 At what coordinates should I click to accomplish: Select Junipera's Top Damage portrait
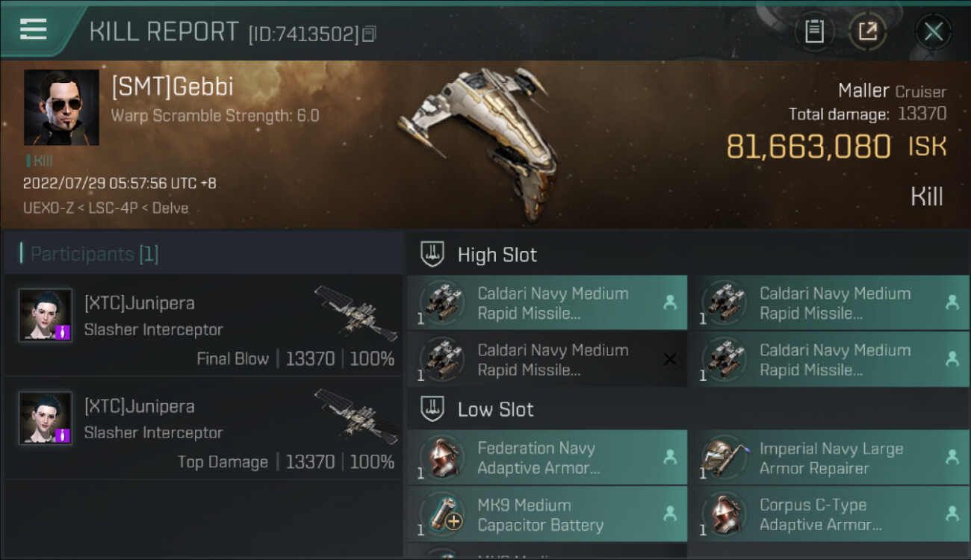pyautogui.click(x=46, y=418)
